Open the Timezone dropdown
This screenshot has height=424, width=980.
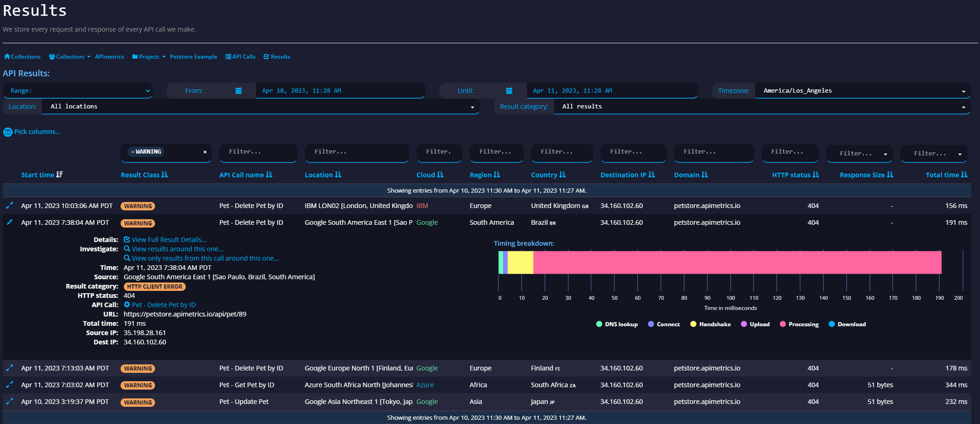862,91
